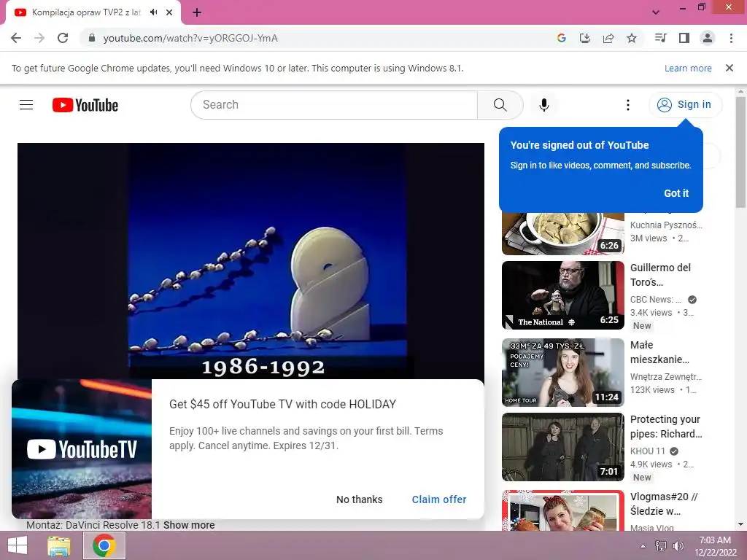Click No thanks on the YouTube TV offer
Screen dimensions: 747x560
(x=359, y=499)
